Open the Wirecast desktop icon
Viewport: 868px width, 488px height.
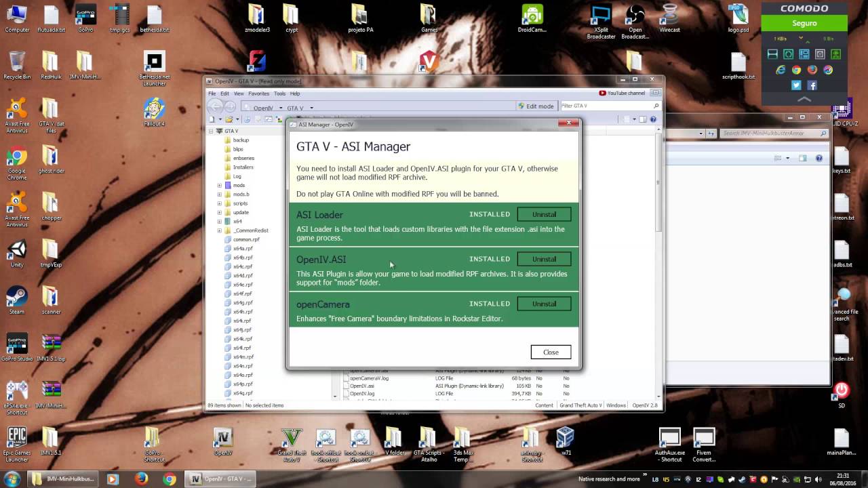click(x=669, y=19)
